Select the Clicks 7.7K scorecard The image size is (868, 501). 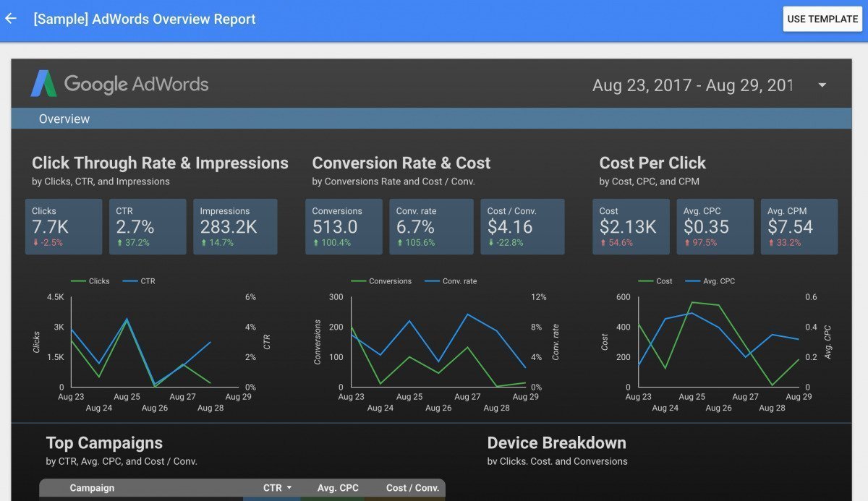64,226
